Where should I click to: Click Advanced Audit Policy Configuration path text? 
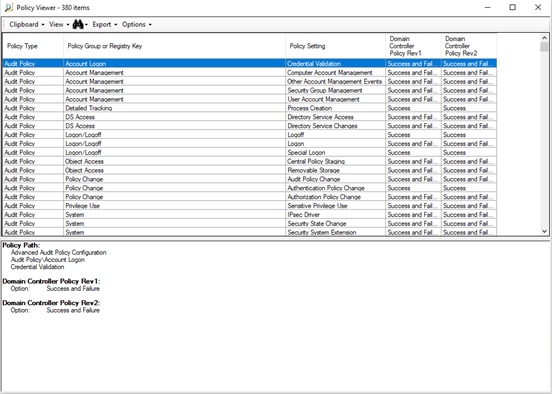point(58,252)
